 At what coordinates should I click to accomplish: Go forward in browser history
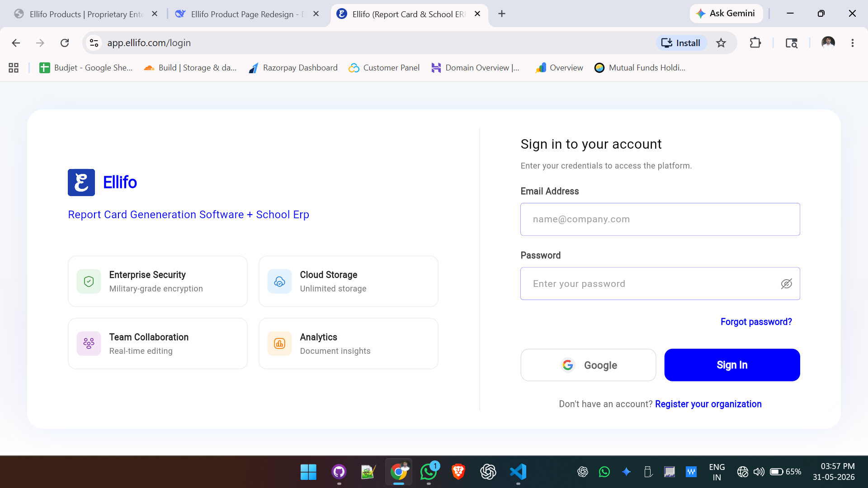coord(40,43)
